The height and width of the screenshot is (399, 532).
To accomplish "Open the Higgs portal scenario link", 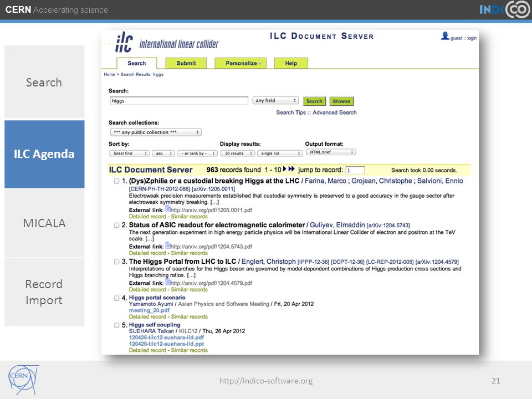I will click(x=157, y=298).
